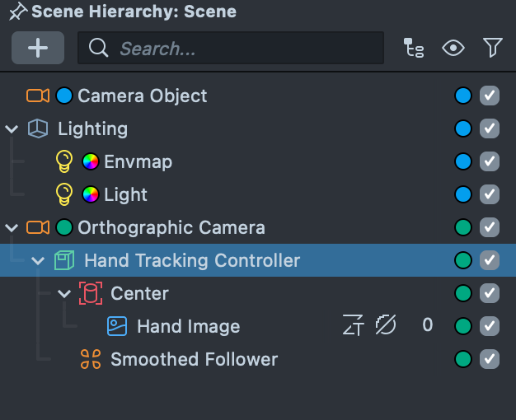
Task: Uncheck the Smoothed Follower checkbox
Action: click(x=490, y=359)
